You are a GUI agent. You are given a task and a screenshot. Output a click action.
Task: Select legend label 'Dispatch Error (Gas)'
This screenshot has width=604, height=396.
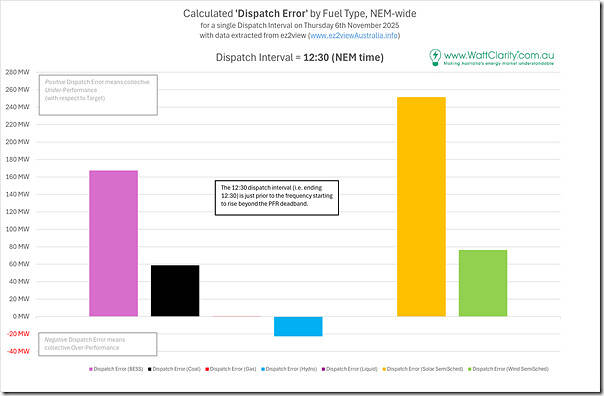pos(233,369)
